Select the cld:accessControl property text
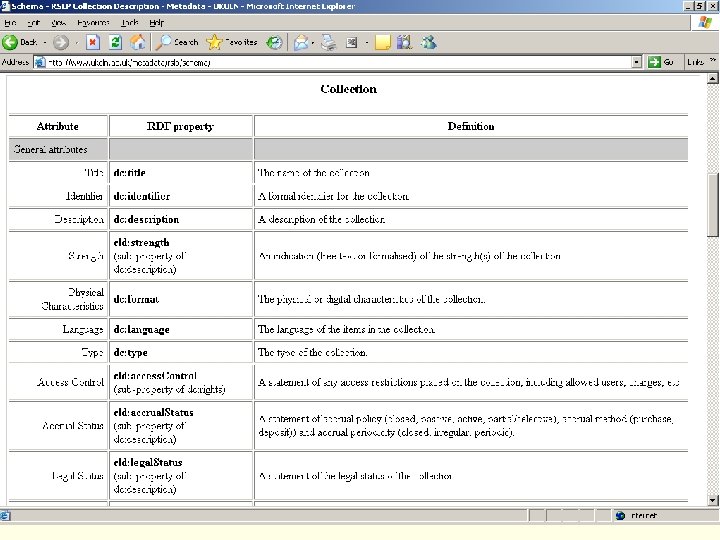Viewport: 720px width, 540px height. (155, 376)
